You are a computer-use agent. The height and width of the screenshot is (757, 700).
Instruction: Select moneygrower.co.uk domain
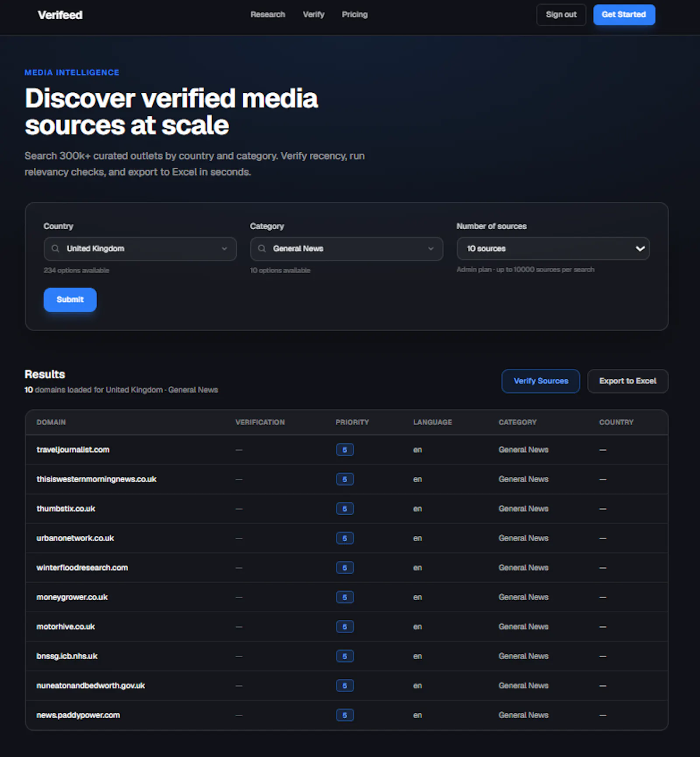[x=72, y=597]
